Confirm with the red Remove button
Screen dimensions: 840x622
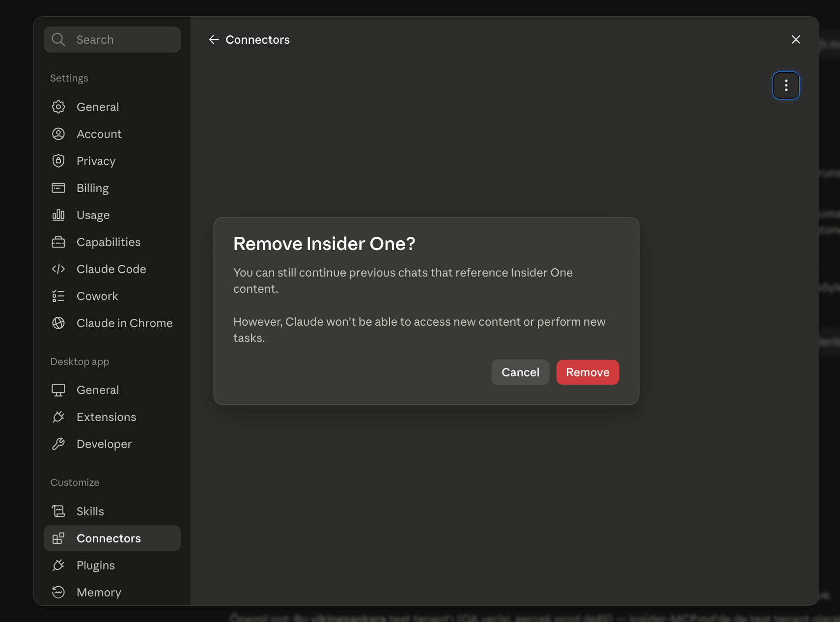tap(588, 372)
